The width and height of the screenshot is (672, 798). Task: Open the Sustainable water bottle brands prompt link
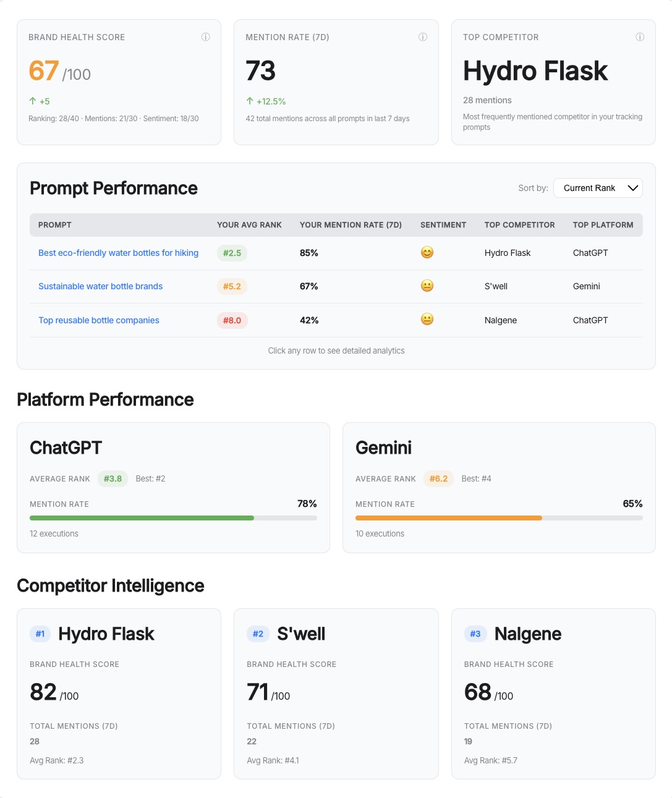click(100, 286)
